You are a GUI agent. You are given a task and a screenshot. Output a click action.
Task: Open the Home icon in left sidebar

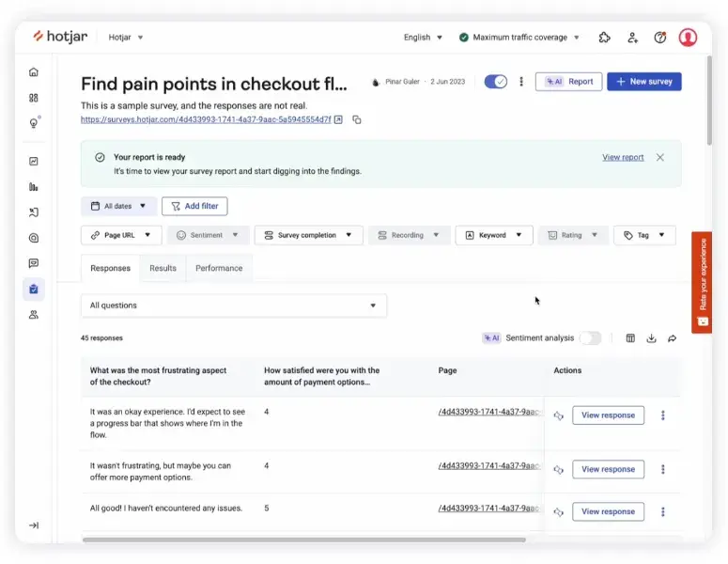click(34, 71)
